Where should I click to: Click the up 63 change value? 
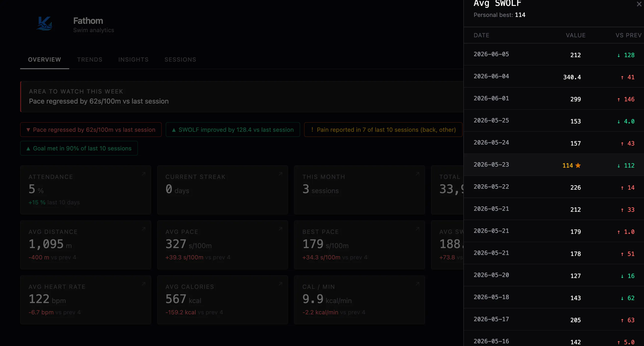[x=628, y=320]
